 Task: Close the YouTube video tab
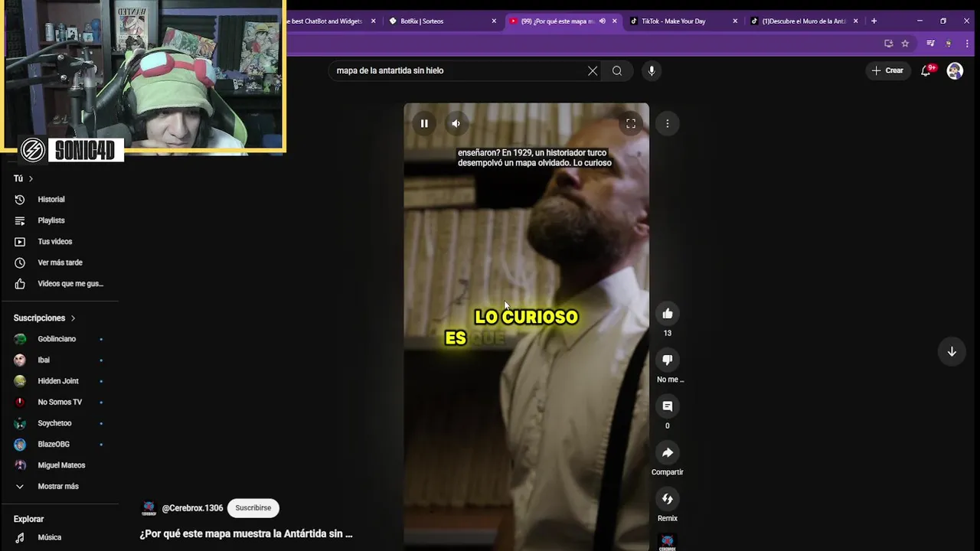[x=614, y=21]
